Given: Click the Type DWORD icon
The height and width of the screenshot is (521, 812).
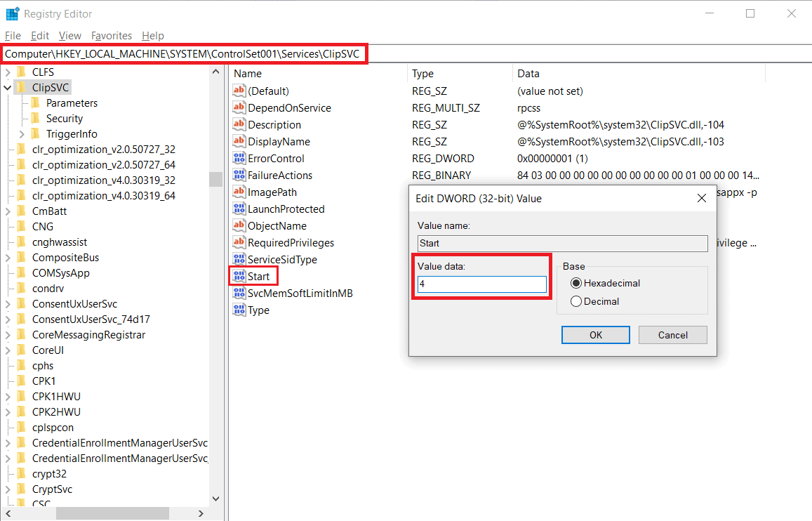Looking at the screenshot, I should [x=239, y=310].
